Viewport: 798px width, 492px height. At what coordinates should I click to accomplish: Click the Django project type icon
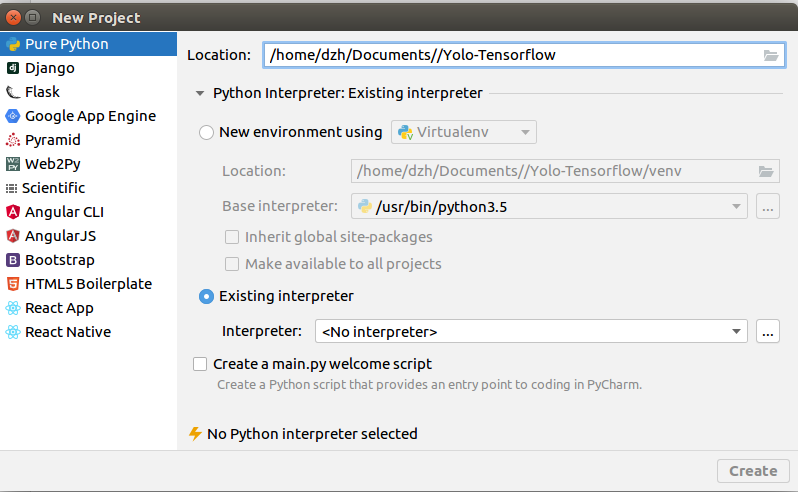click(x=12, y=68)
